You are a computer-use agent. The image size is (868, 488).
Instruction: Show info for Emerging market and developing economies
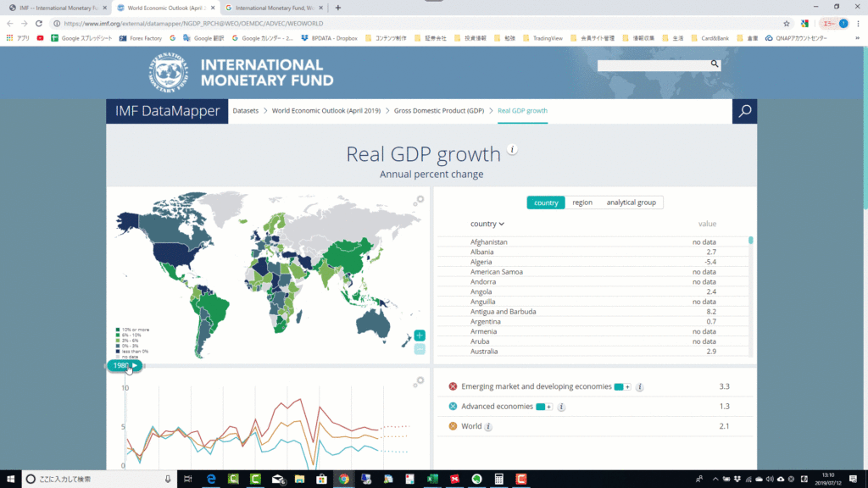point(639,386)
